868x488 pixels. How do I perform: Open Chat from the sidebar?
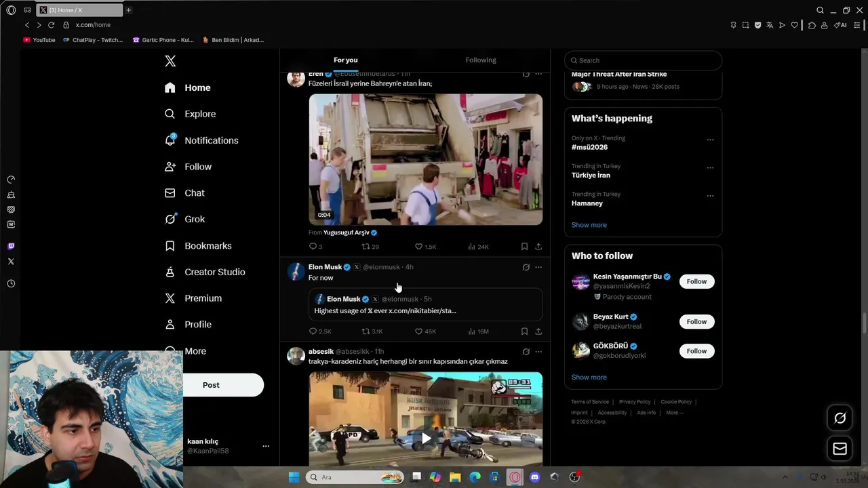[184, 193]
